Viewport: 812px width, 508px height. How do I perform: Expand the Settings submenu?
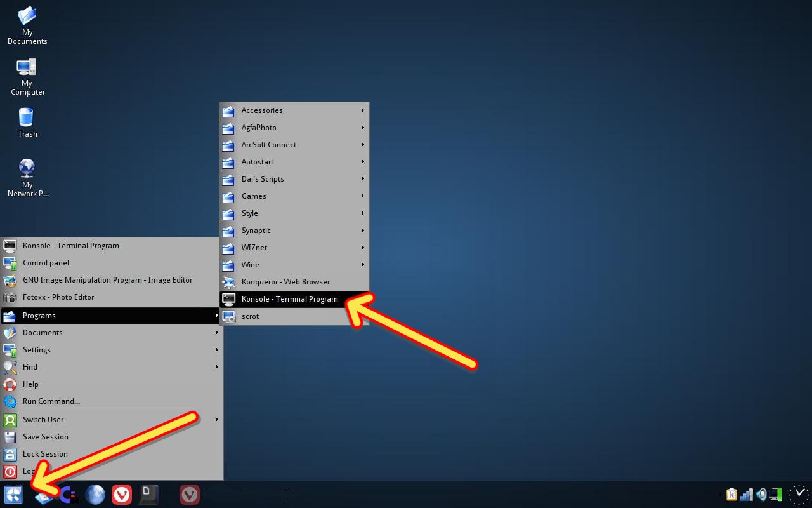(112, 350)
